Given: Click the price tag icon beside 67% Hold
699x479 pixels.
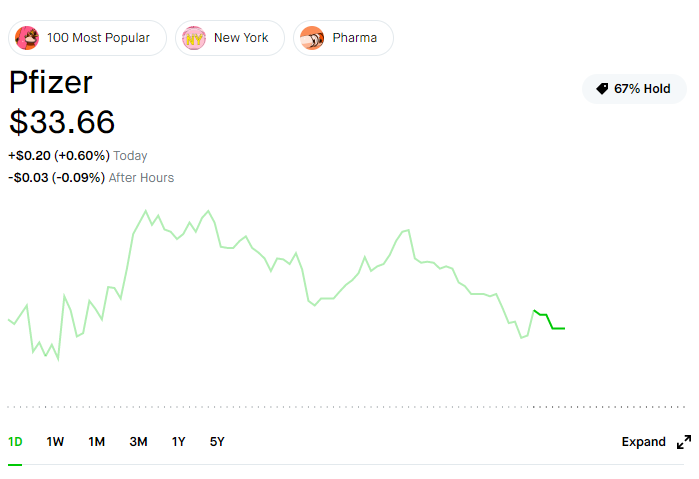Looking at the screenshot, I should tap(602, 89).
